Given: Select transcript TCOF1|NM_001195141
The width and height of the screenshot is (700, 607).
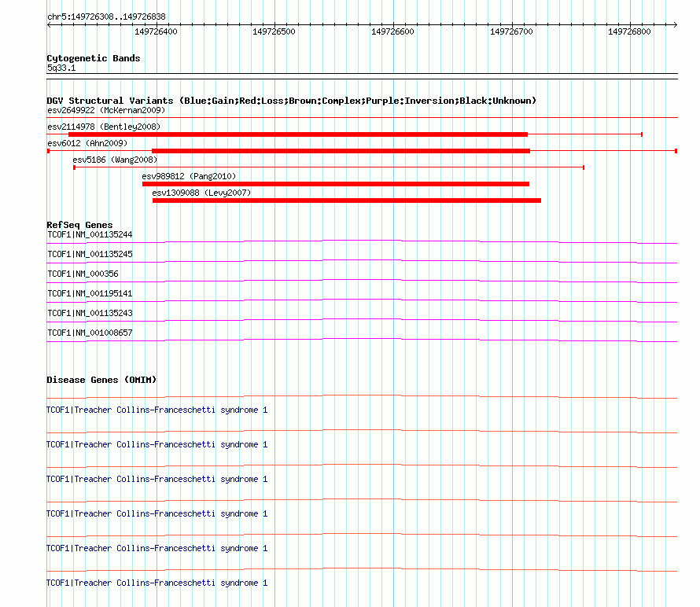Looking at the screenshot, I should 90,294.
